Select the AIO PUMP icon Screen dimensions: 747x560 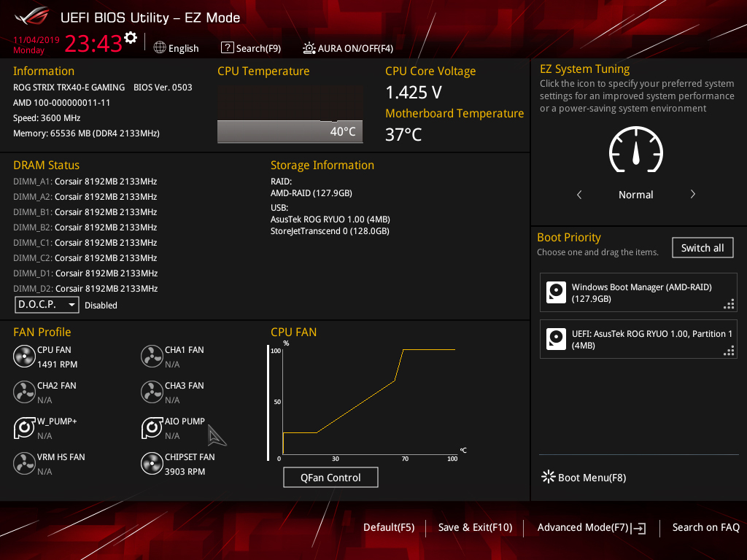tap(152, 427)
